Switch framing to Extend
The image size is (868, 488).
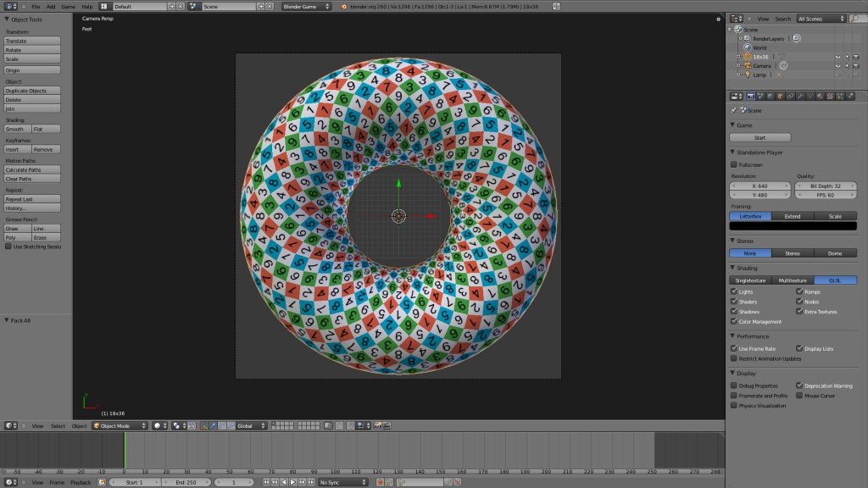point(792,215)
